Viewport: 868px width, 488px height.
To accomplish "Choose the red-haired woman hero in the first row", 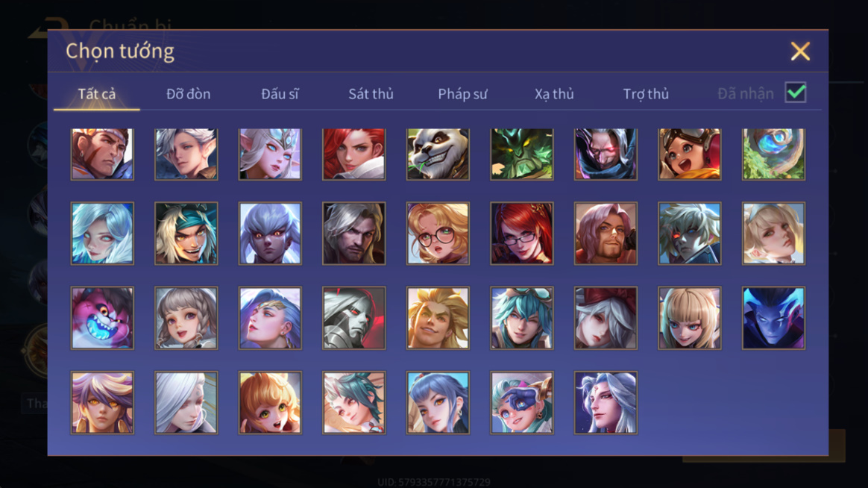I will [x=353, y=154].
